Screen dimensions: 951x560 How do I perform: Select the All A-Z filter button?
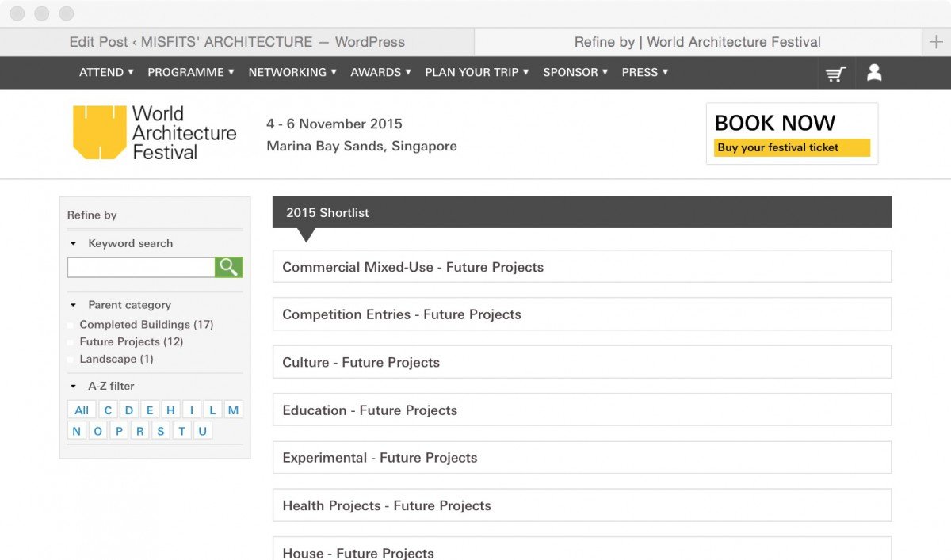click(82, 410)
